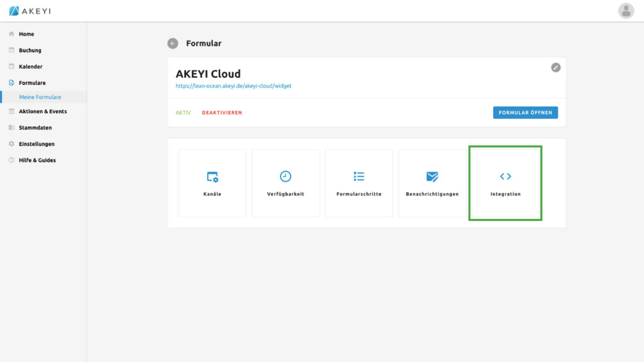Open the user profile avatar
The height and width of the screenshot is (362, 644).
click(626, 11)
